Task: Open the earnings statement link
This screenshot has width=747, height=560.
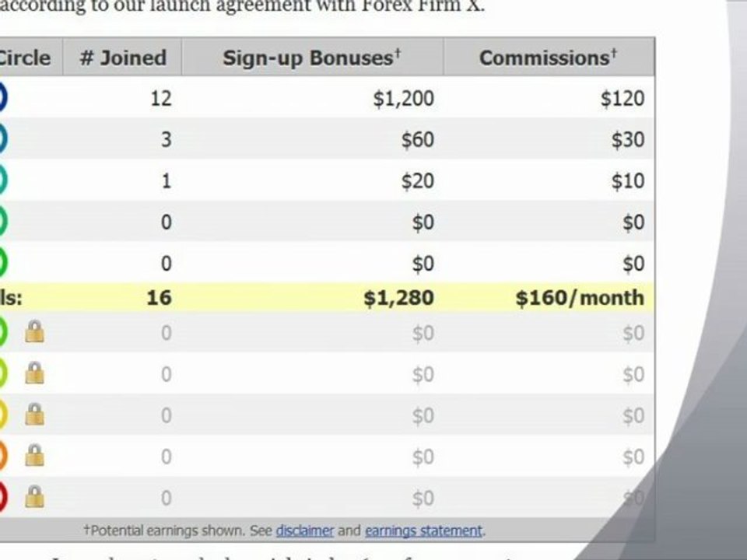Action: pyautogui.click(x=423, y=530)
